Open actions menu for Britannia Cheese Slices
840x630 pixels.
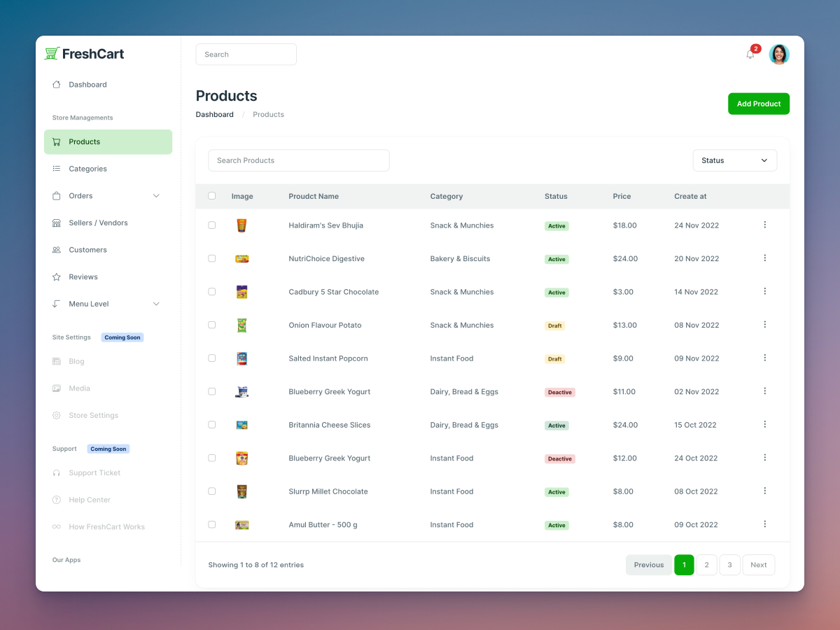pyautogui.click(x=764, y=424)
